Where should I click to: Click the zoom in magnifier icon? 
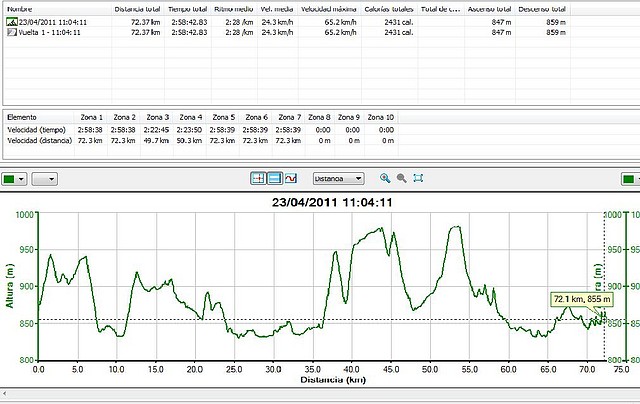[x=385, y=178]
